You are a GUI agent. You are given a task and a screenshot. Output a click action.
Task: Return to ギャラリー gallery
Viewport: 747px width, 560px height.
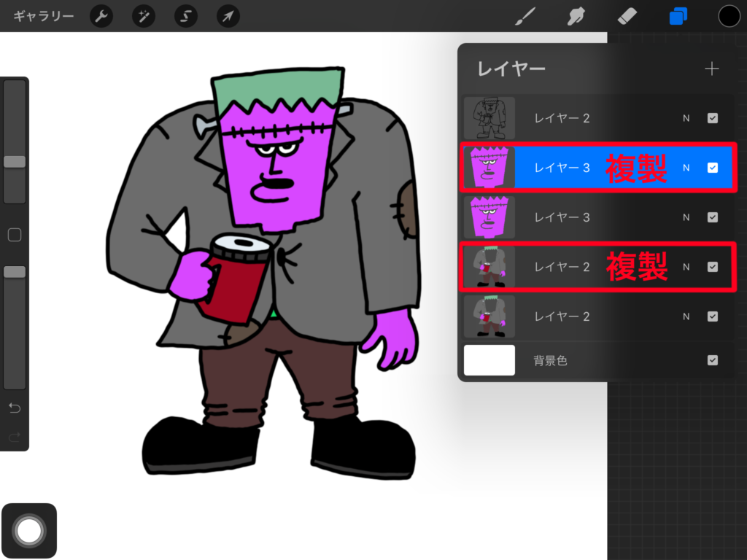tap(43, 16)
